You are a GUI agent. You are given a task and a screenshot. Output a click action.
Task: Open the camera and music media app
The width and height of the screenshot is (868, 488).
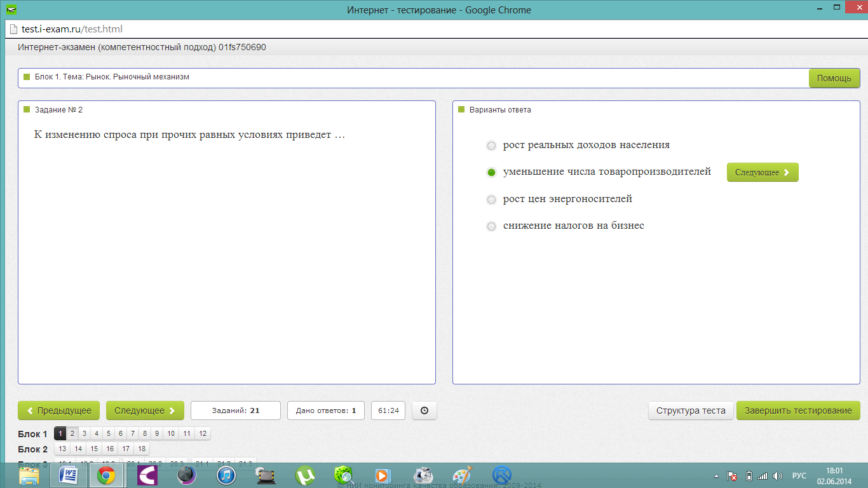click(423, 475)
